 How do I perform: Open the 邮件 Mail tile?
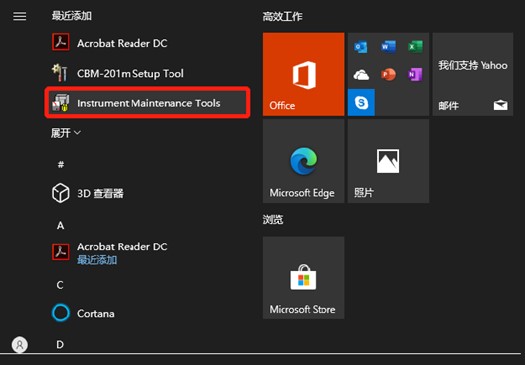tap(473, 74)
